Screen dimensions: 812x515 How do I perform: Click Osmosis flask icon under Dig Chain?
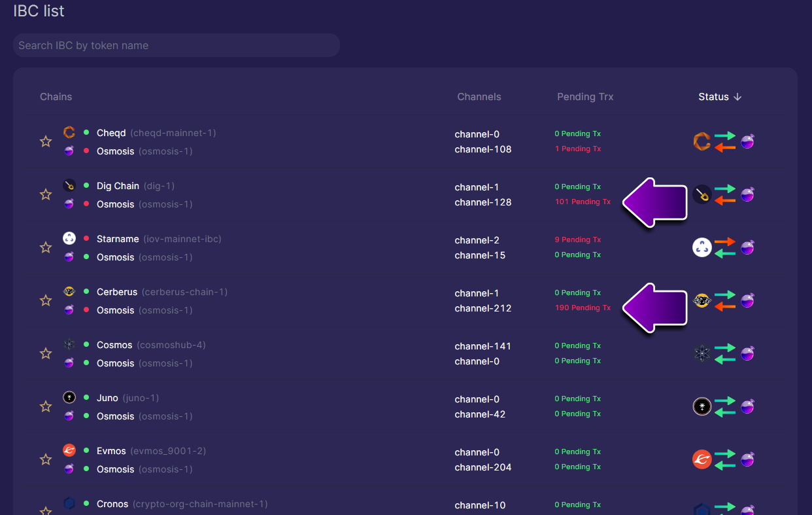click(x=69, y=204)
